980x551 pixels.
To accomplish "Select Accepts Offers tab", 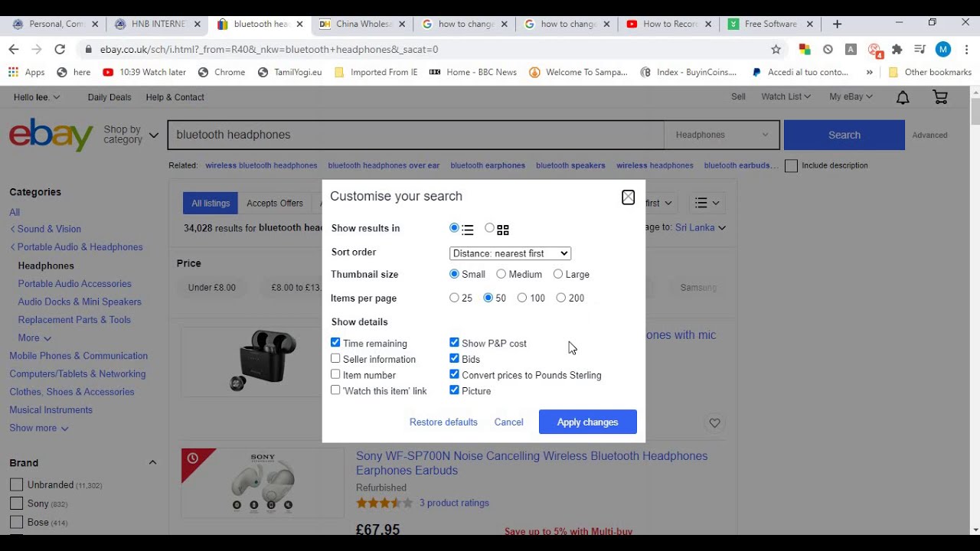I will pos(275,203).
